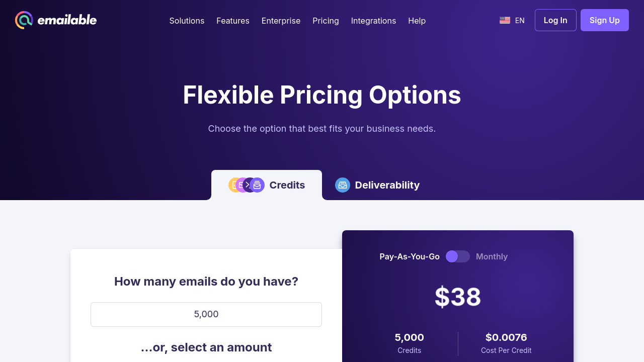Toggle Pay-As-You-Go to Monthly switch

tap(458, 256)
